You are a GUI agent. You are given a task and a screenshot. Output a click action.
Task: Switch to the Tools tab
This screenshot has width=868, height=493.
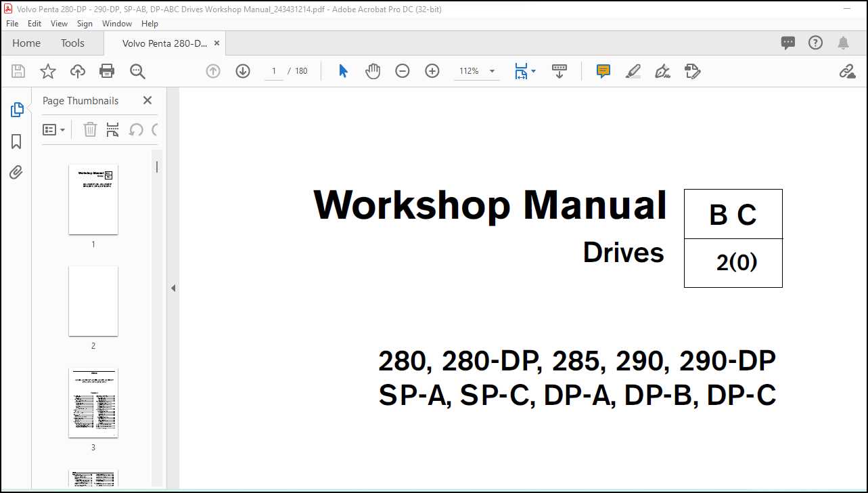[x=72, y=43]
